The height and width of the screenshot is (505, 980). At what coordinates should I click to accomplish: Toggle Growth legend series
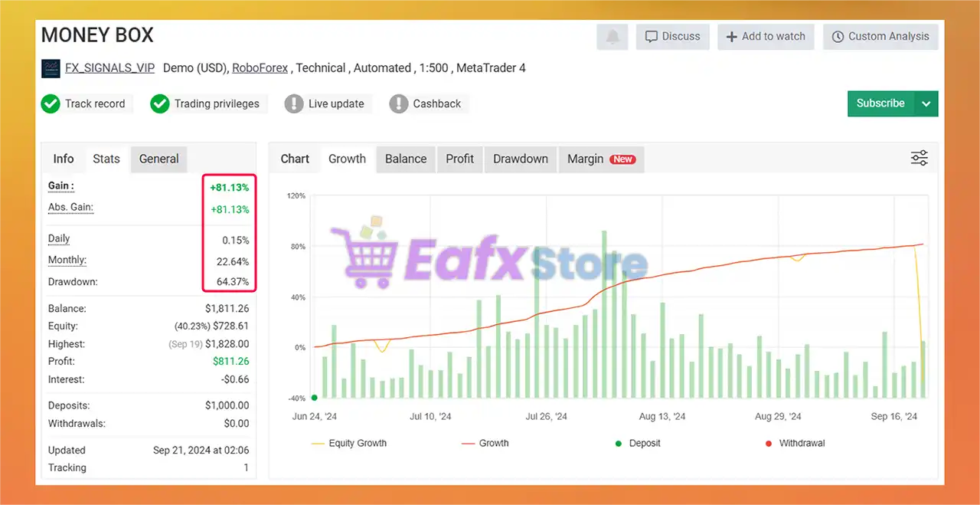[x=485, y=443]
